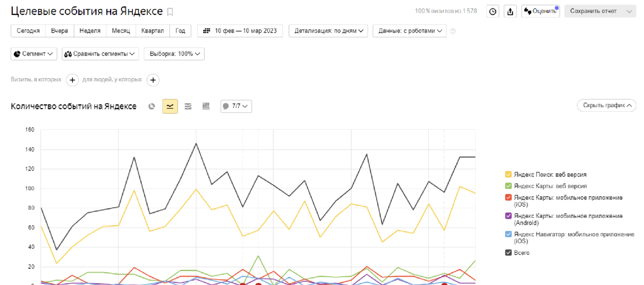Toggle the Всего series checkbox
Image resolution: width=644 pixels, height=285 pixels.
pos(508,253)
